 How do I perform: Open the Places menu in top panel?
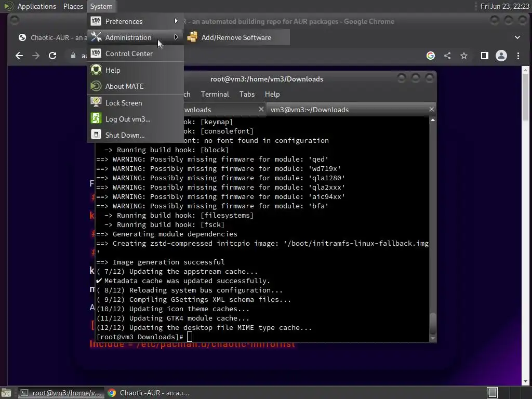pyautogui.click(x=73, y=6)
